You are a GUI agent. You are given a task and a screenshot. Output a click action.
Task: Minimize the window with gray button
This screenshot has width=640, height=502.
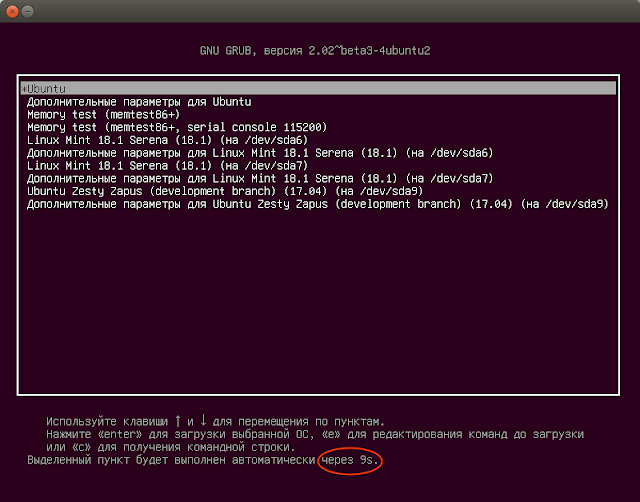[x=28, y=11]
